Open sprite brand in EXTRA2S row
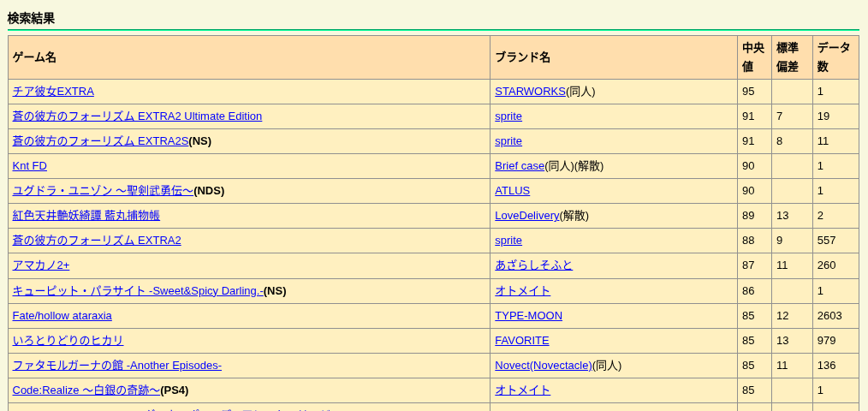This screenshot has width=868, height=411. pos(508,141)
